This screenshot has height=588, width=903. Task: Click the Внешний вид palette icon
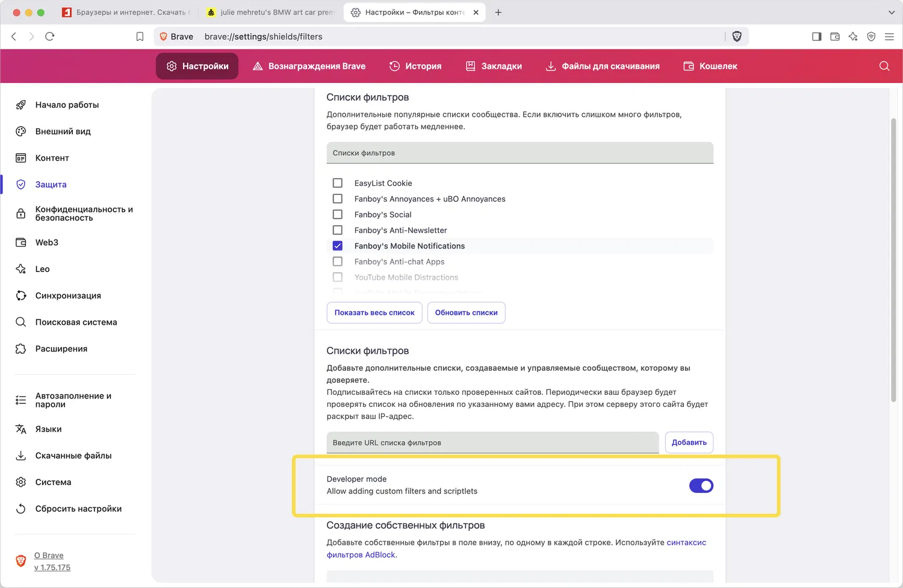point(21,131)
